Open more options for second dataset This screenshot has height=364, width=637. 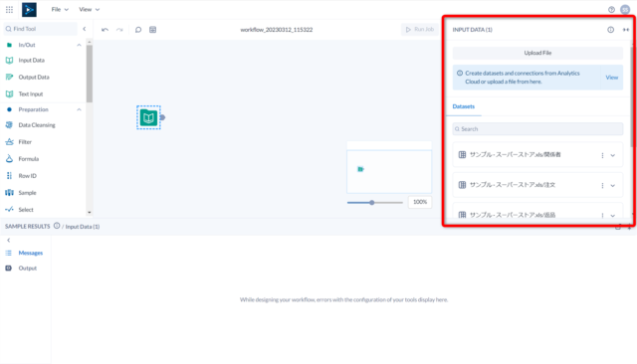tap(602, 185)
